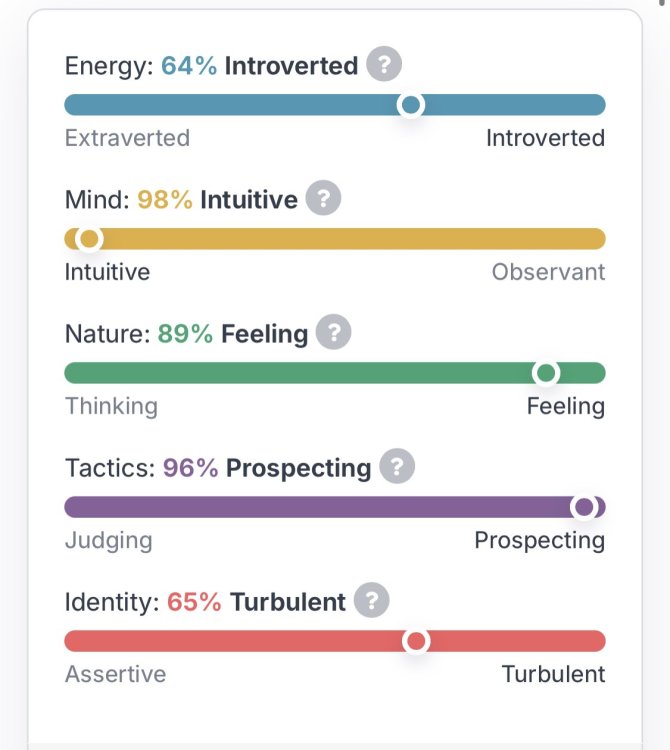Click the Observant label

549,272
